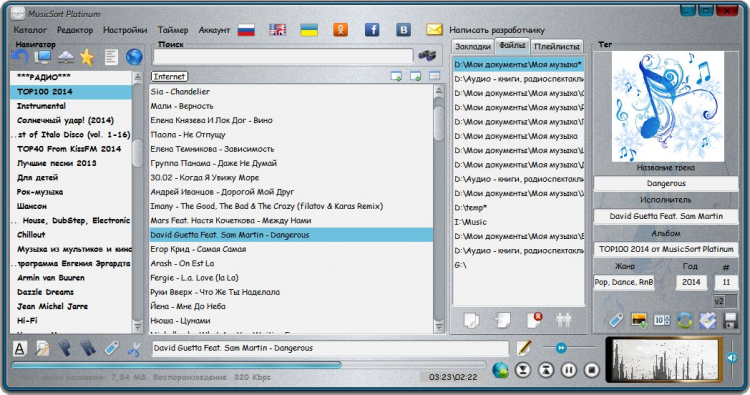Click the spectrum visualization panel

665,360
